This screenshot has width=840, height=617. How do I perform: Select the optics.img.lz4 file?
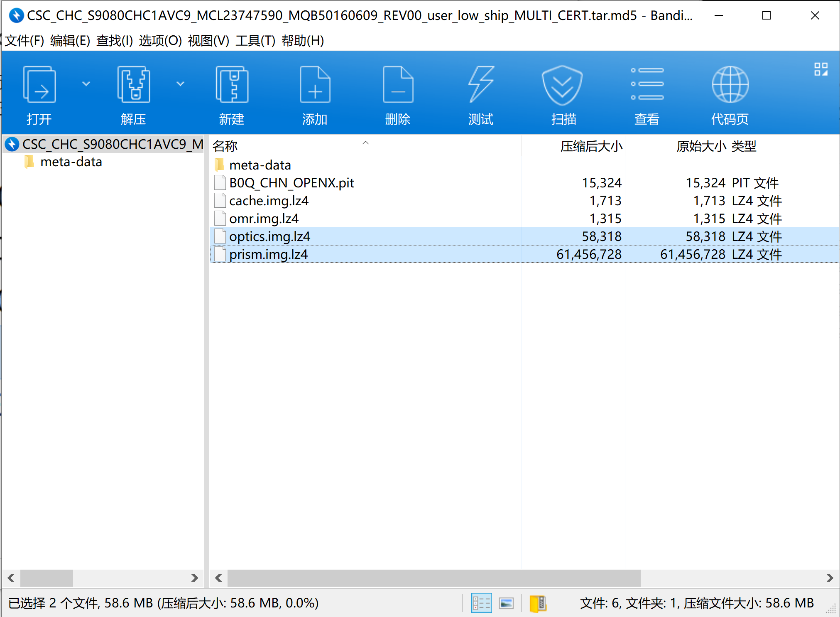click(524, 236)
